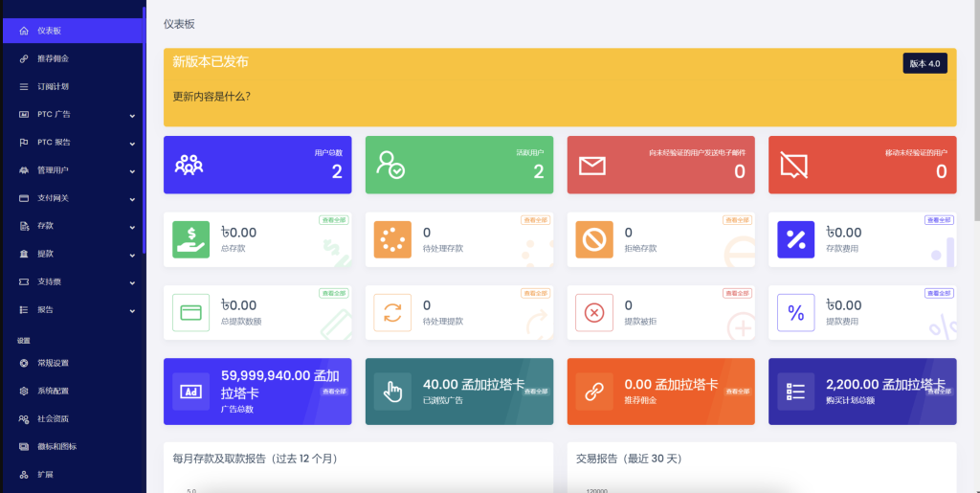Open 常规设置 in the sidebar

coord(53,363)
